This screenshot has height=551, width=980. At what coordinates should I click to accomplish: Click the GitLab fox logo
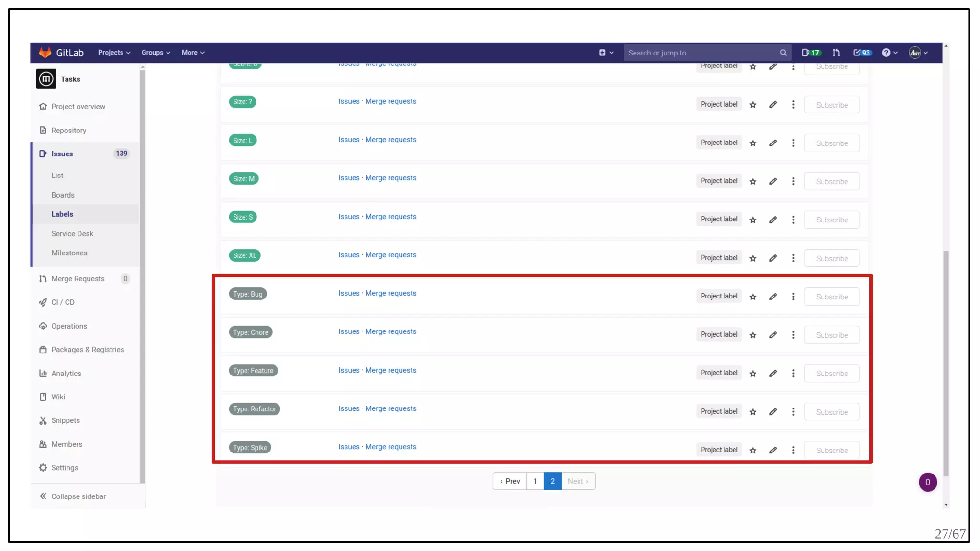(45, 53)
